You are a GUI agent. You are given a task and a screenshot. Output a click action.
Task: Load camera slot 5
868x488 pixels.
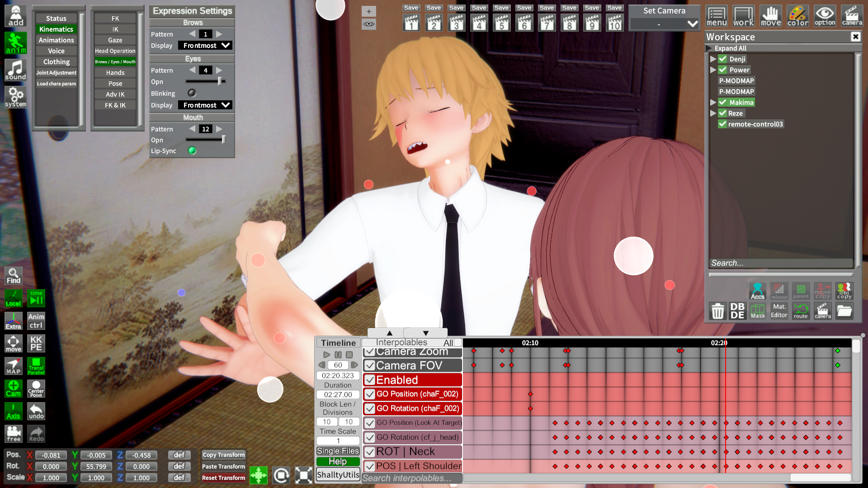point(501,23)
